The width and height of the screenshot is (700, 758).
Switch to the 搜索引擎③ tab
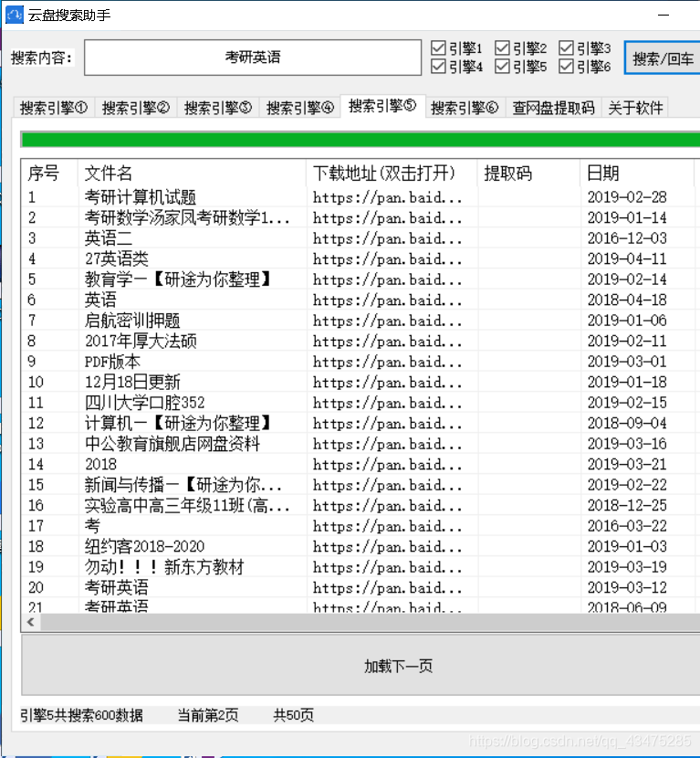(218, 108)
